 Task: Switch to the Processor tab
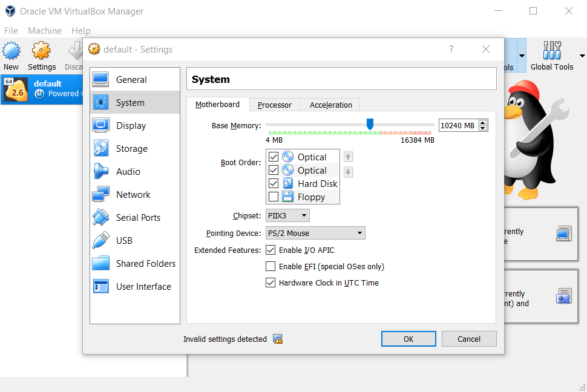[275, 105]
